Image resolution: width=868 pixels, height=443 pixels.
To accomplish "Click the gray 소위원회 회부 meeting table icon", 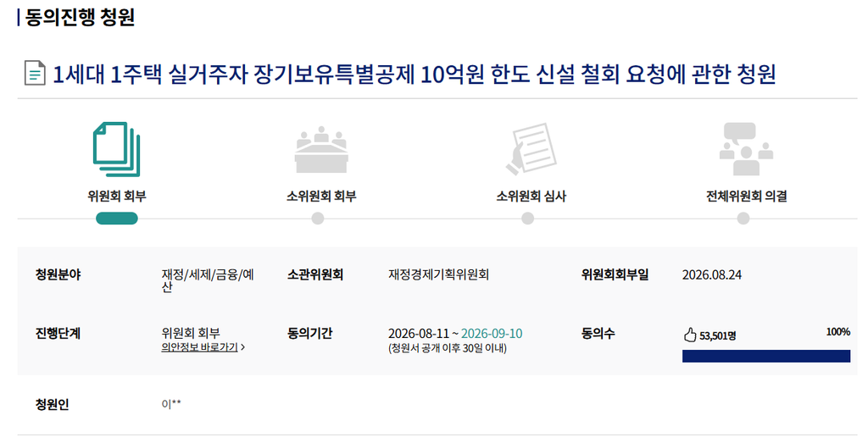I will pos(321,150).
